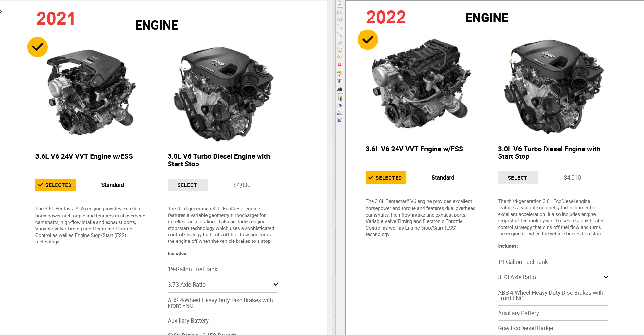
Task: Click 'ABS 4-Wheel Heavy Duty Disc Brakes' 2021 row
Action: pos(222,303)
